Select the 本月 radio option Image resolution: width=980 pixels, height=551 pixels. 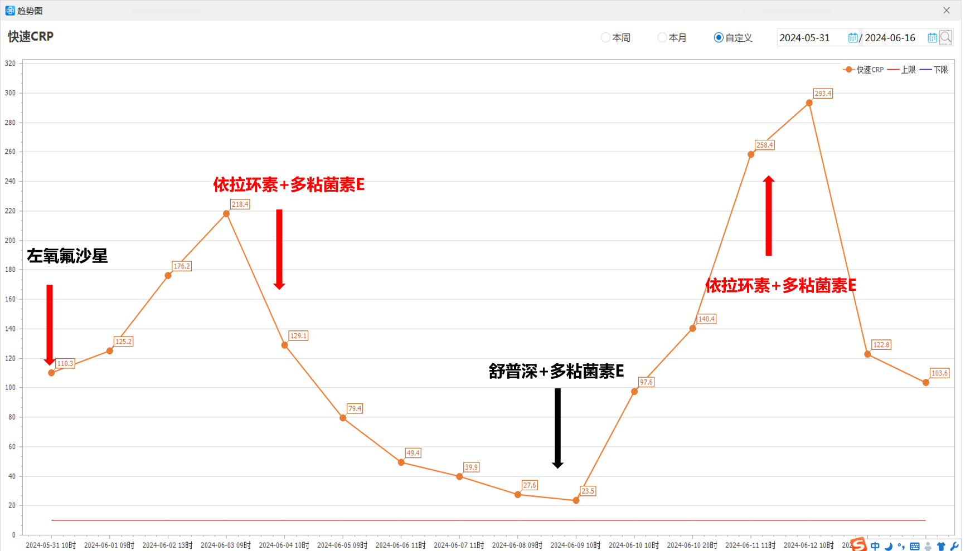662,38
